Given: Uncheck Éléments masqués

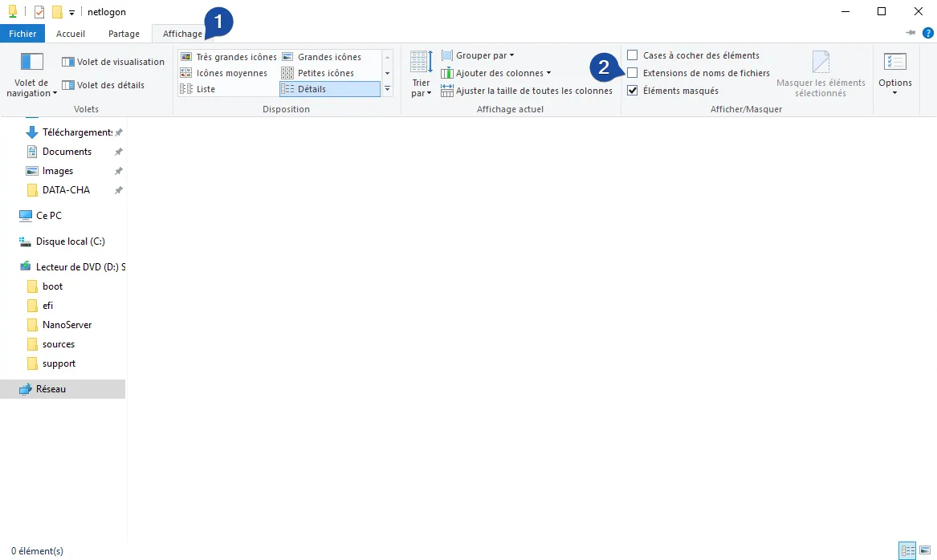Looking at the screenshot, I should pos(633,90).
